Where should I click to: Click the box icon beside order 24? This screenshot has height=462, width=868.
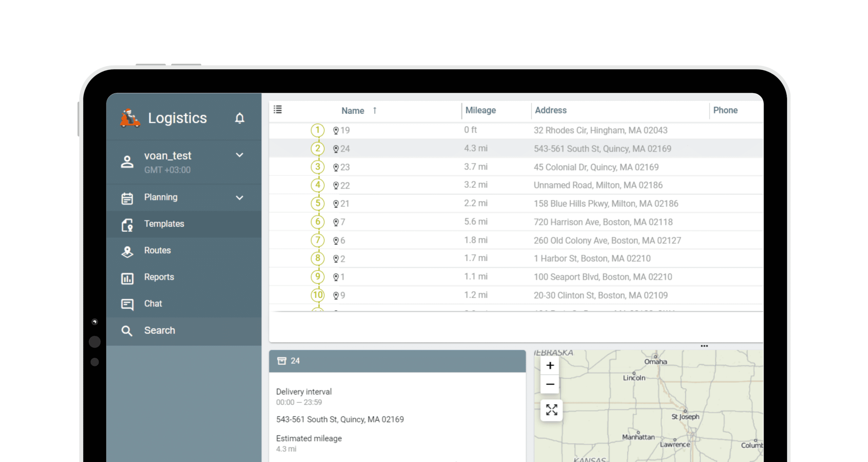point(281,361)
